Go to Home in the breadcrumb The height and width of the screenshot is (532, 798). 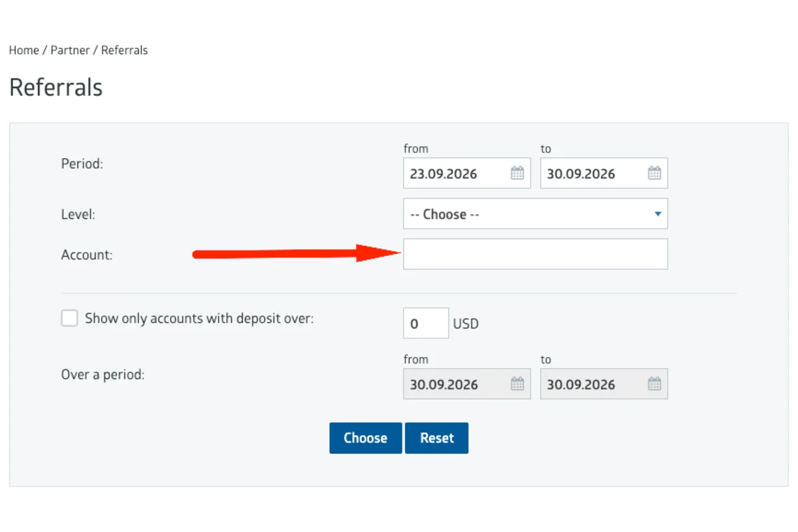pyautogui.click(x=24, y=50)
